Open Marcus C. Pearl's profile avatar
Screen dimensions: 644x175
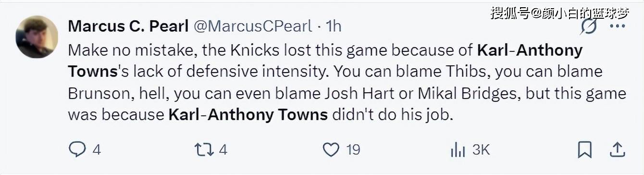point(37,37)
